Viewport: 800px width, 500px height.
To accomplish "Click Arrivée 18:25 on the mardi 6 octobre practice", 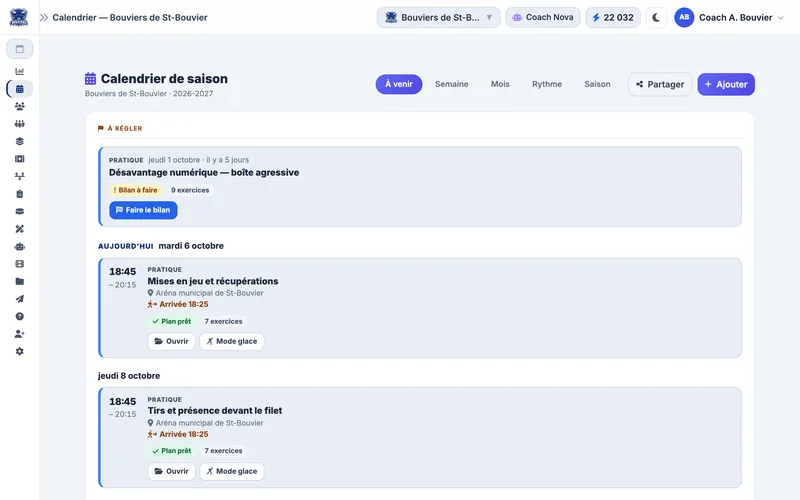I will [x=178, y=304].
